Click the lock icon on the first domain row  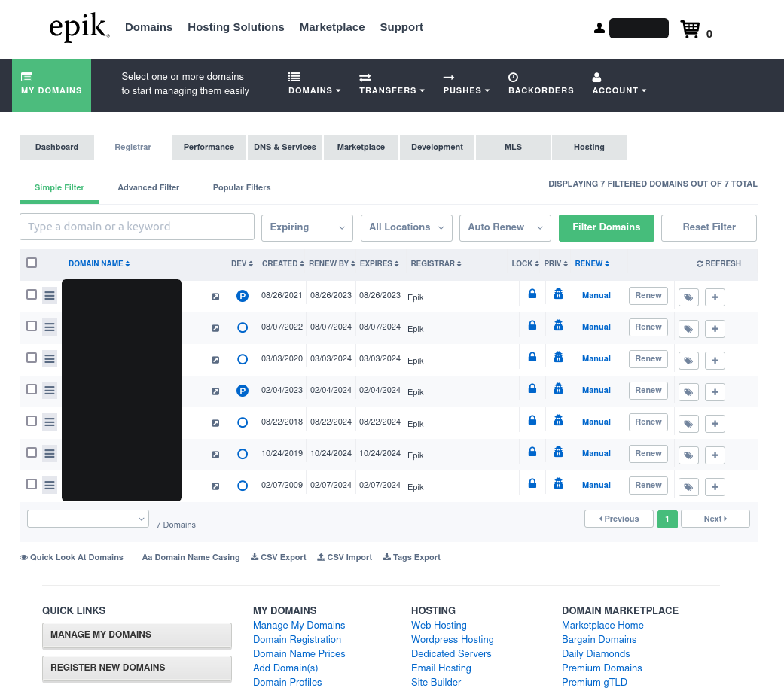coord(532,294)
